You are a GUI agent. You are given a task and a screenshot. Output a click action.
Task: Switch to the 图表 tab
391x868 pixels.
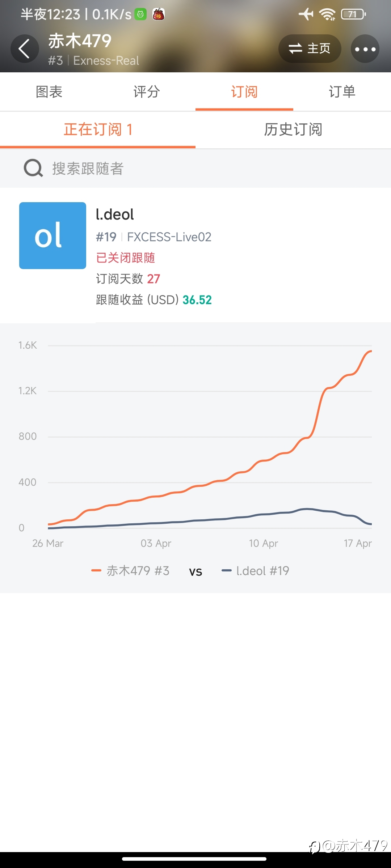pyautogui.click(x=49, y=92)
